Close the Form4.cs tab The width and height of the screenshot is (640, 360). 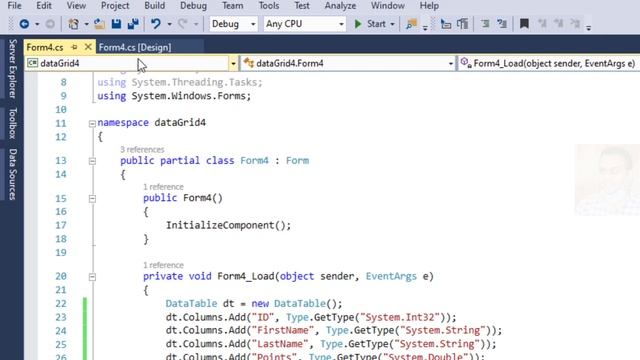click(88, 47)
